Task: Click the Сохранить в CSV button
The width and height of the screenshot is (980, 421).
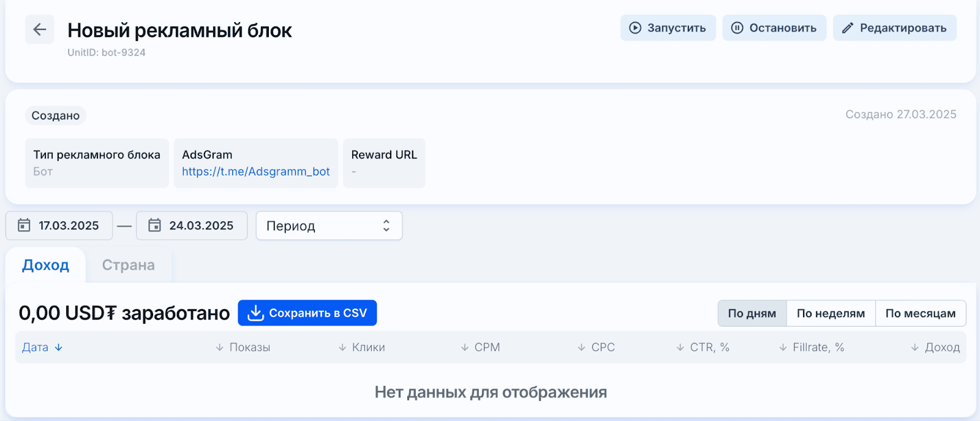Action: click(307, 313)
